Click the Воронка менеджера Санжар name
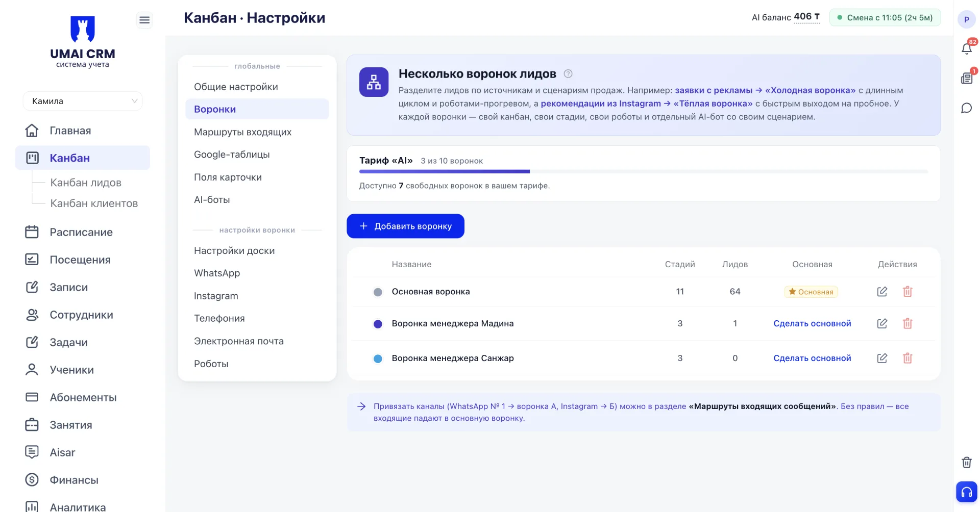The height and width of the screenshot is (512, 980). point(453,358)
